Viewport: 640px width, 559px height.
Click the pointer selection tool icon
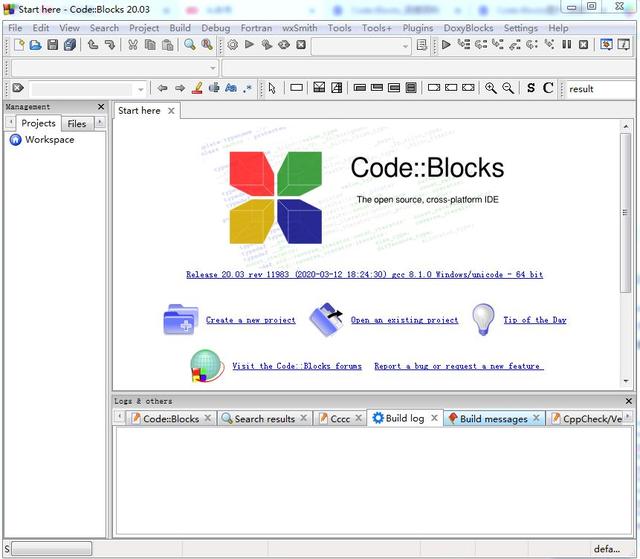click(x=272, y=88)
